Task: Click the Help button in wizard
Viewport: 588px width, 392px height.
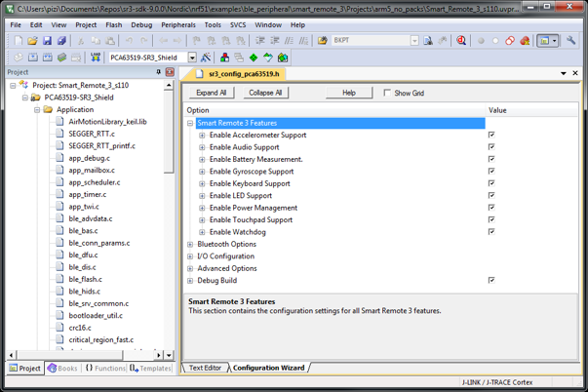Action: 349,93
